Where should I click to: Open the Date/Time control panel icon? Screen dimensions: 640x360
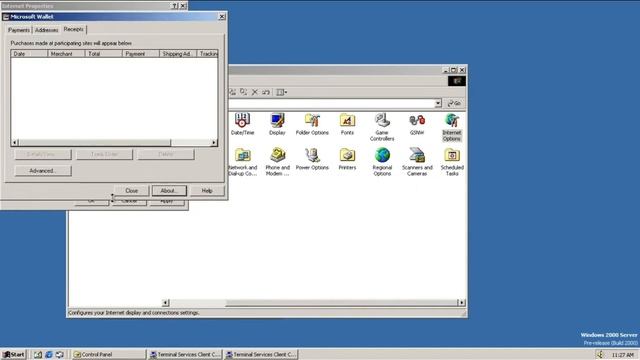[x=242, y=124]
